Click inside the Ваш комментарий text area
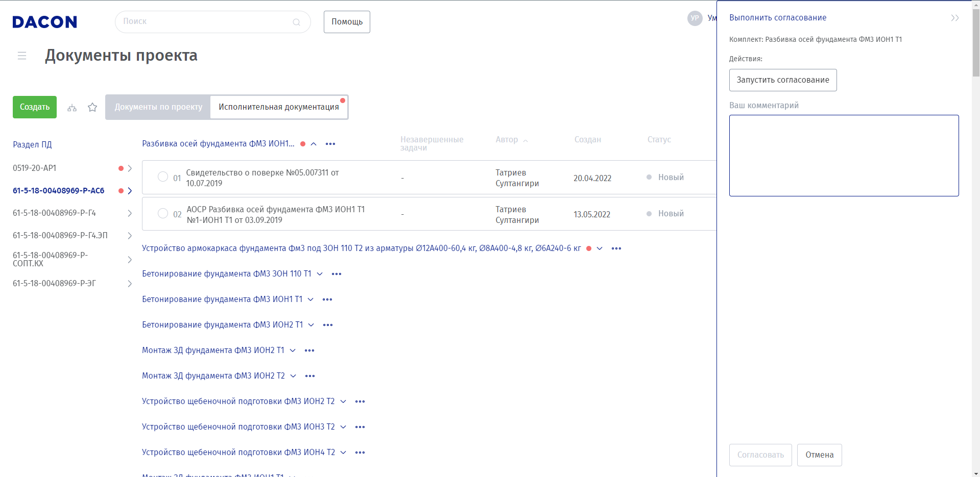The height and width of the screenshot is (477, 980). [x=844, y=156]
